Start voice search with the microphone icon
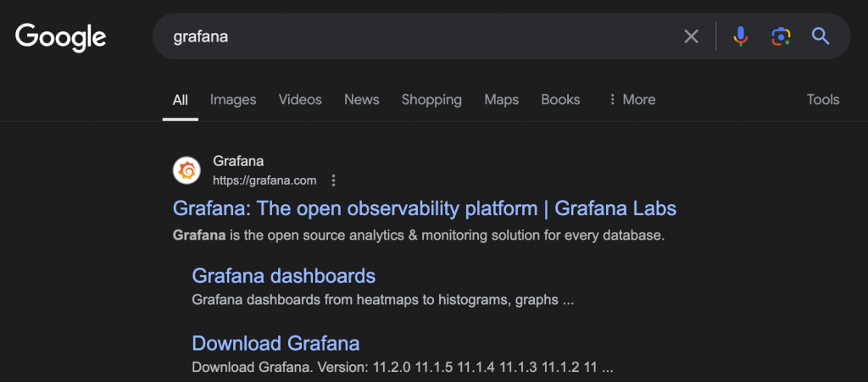868x382 pixels. click(x=740, y=36)
